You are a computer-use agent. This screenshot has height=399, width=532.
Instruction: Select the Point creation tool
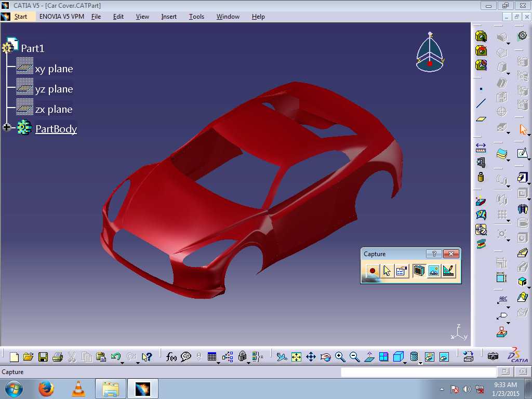pos(481,89)
